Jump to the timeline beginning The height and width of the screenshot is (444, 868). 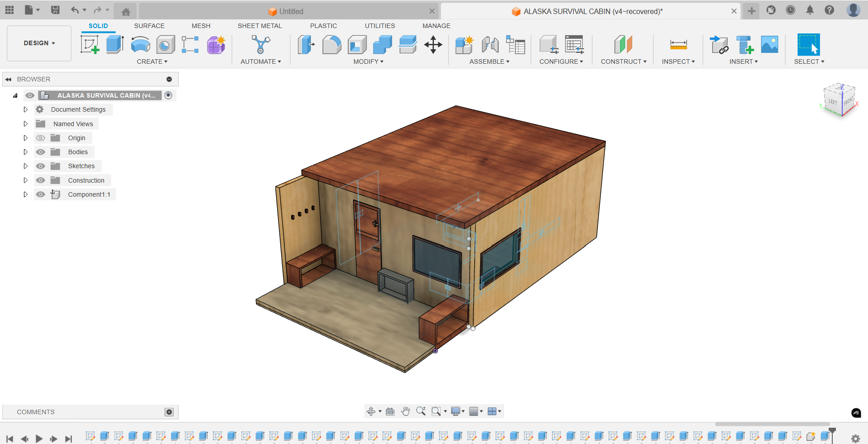pyautogui.click(x=9, y=439)
